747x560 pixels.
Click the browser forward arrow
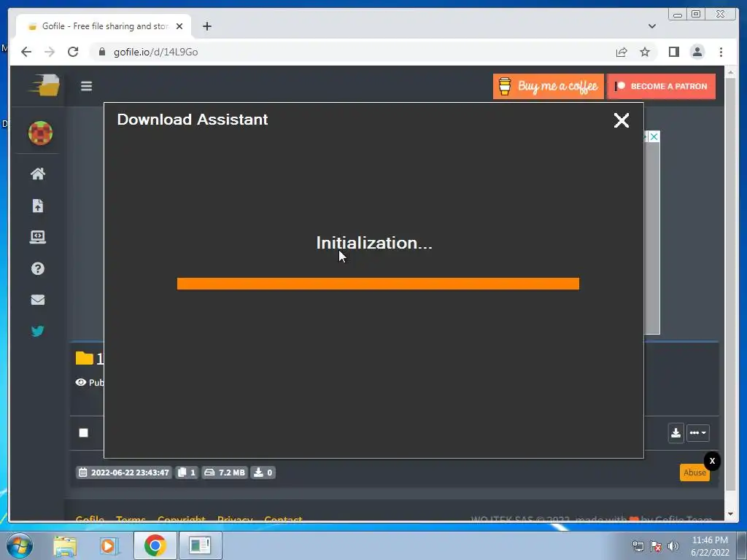pyautogui.click(x=50, y=52)
